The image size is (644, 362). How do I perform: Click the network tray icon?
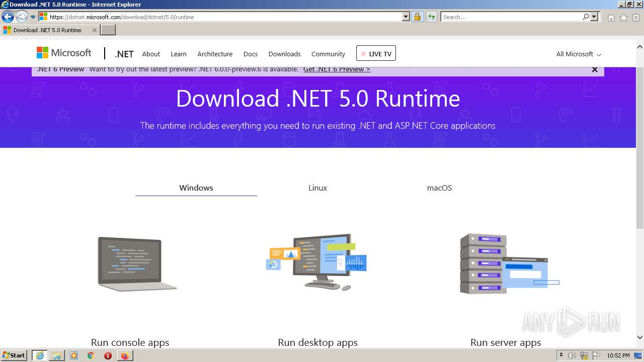(x=584, y=355)
